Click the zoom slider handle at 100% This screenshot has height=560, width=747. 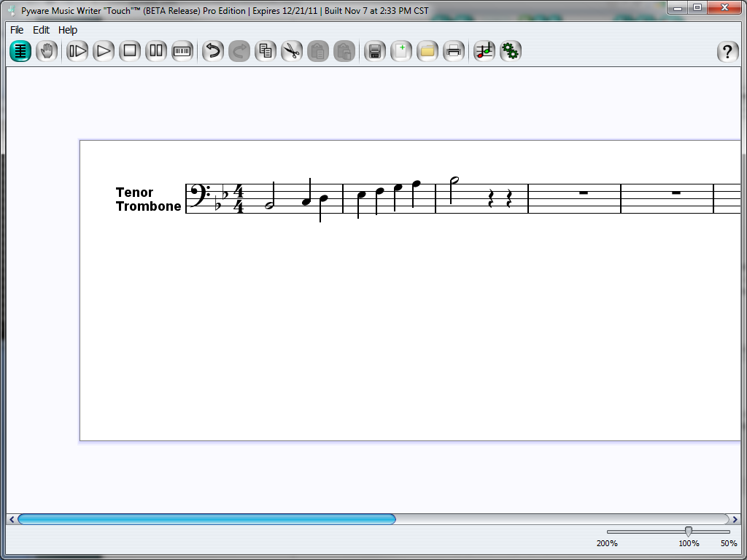click(688, 532)
